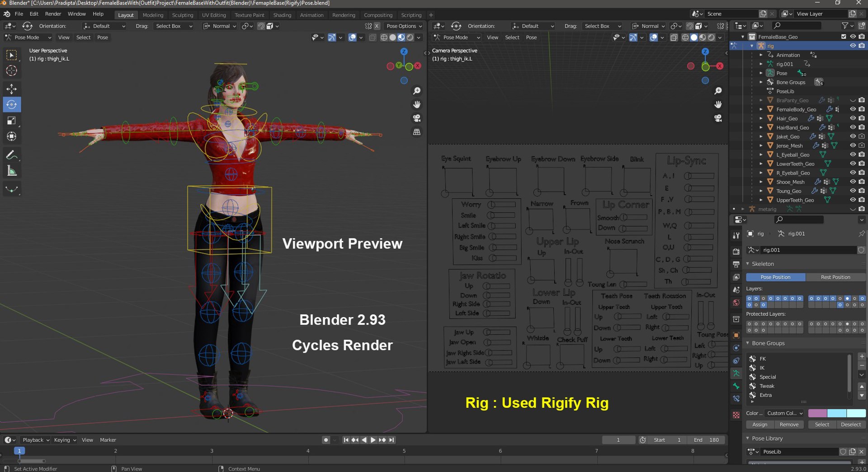Collapse the Skeleton panel
Image resolution: width=868 pixels, height=472 pixels.
point(748,264)
